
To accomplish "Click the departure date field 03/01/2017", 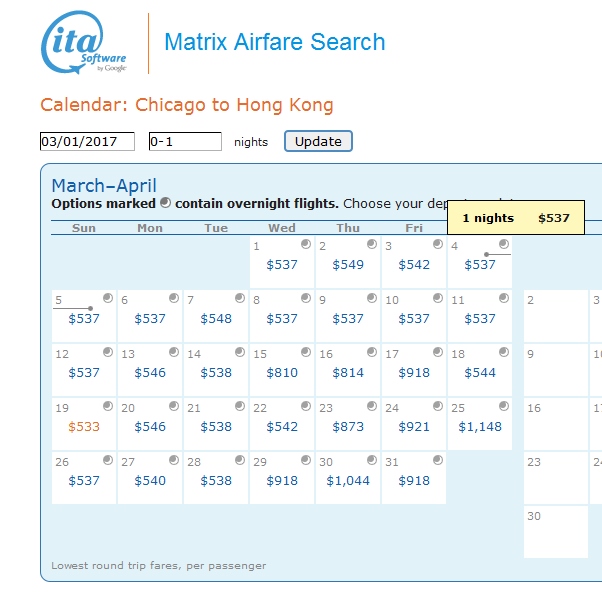I will coord(87,142).
